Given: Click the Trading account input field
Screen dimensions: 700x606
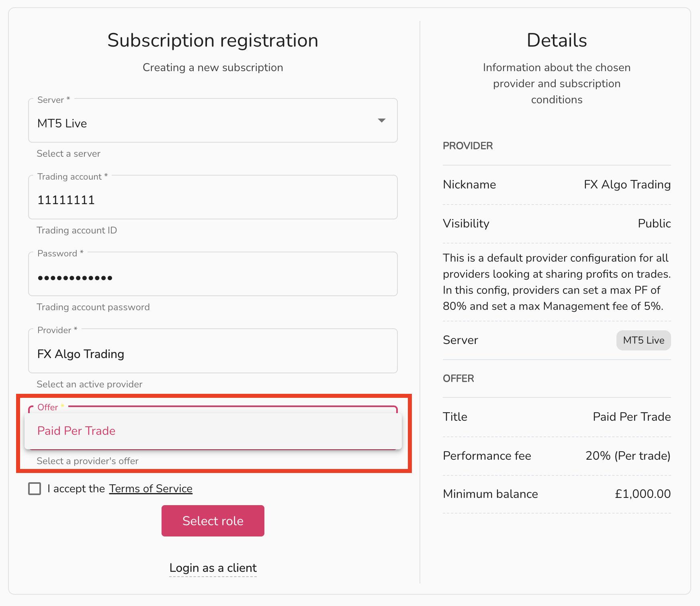Looking at the screenshot, I should [213, 197].
